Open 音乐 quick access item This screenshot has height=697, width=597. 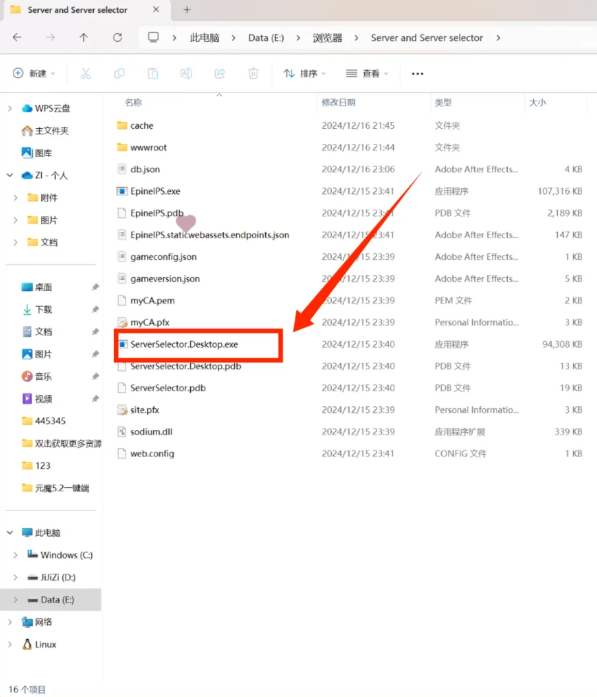click(37, 376)
